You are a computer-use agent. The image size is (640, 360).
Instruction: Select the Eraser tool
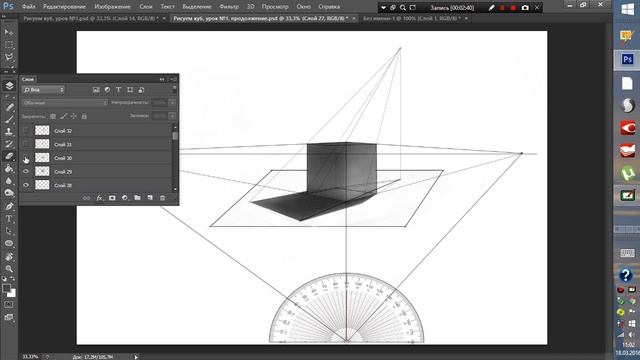[x=9, y=156]
